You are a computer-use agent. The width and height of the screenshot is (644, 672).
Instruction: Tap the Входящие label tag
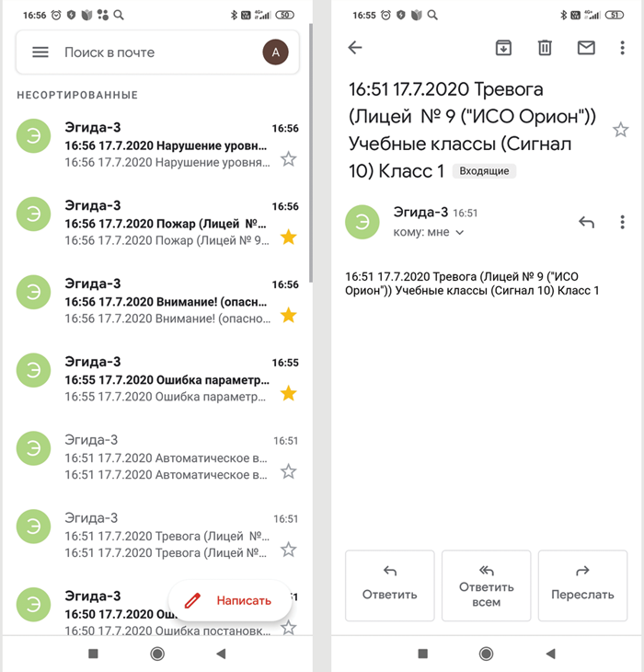pyautogui.click(x=484, y=171)
